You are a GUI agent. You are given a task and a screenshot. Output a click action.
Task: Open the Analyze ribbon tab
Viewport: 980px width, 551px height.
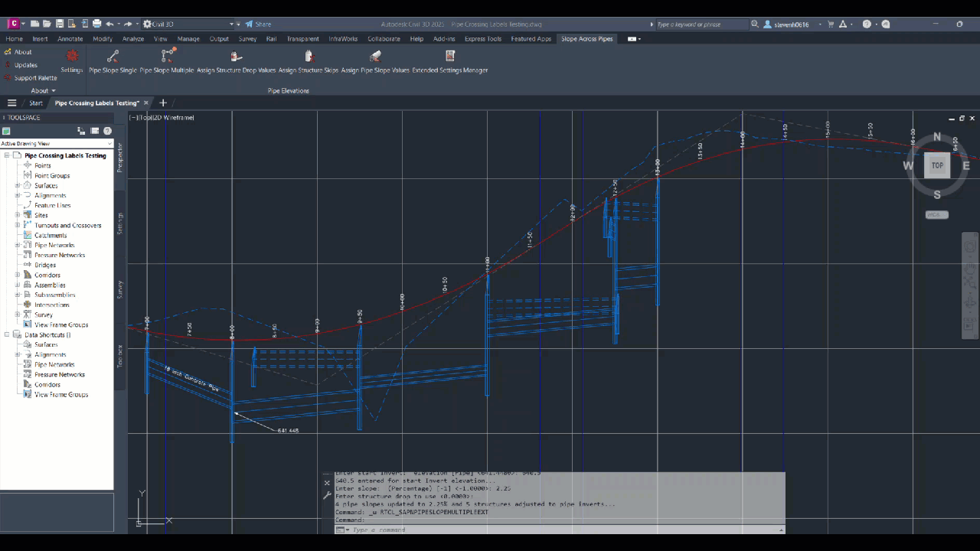point(132,39)
